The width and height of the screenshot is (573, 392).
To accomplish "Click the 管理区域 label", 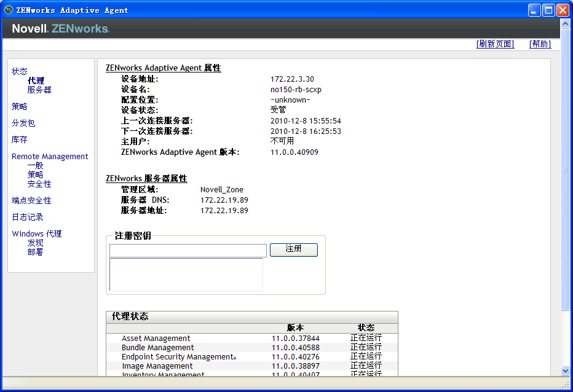I will (140, 190).
